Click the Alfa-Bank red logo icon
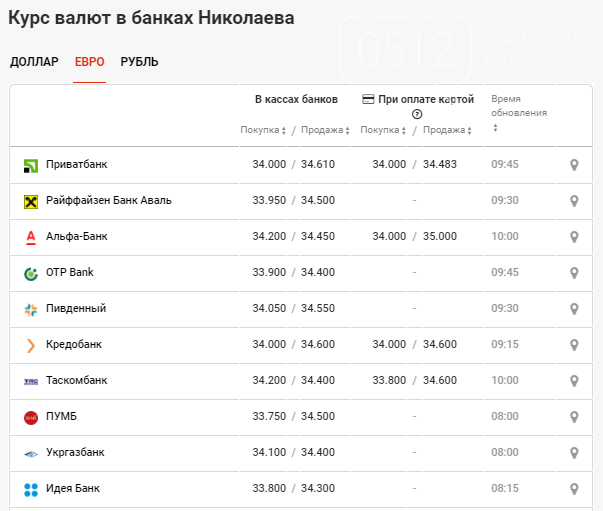603x511 pixels. pyautogui.click(x=30, y=237)
